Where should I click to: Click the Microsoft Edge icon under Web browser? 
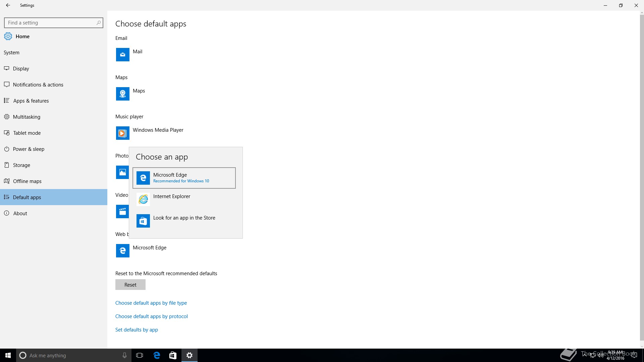click(122, 251)
